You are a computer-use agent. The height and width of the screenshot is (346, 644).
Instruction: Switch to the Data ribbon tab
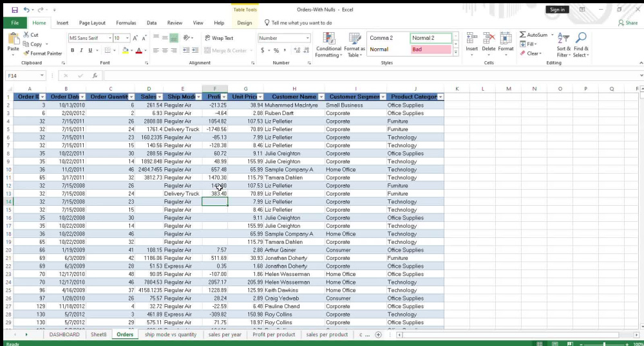tap(151, 23)
